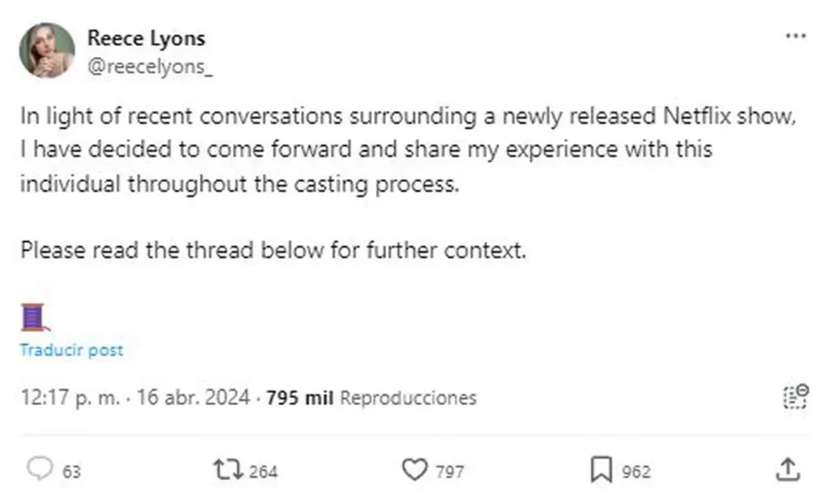This screenshot has height=504, width=823.
Task: Click the 962 bookmarks count
Action: 636,472
